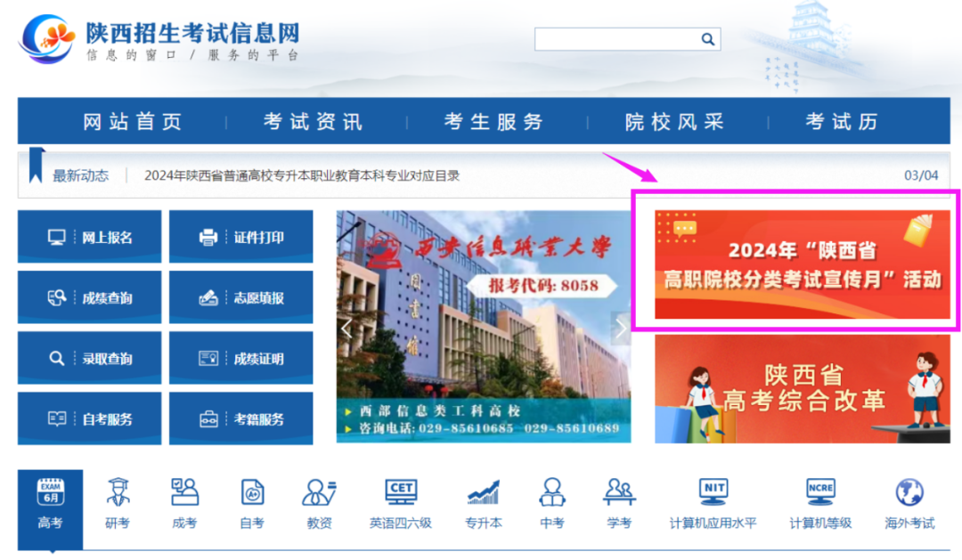Open the 高考 exam category icon
This screenshot has width=962, height=560.
[x=51, y=492]
